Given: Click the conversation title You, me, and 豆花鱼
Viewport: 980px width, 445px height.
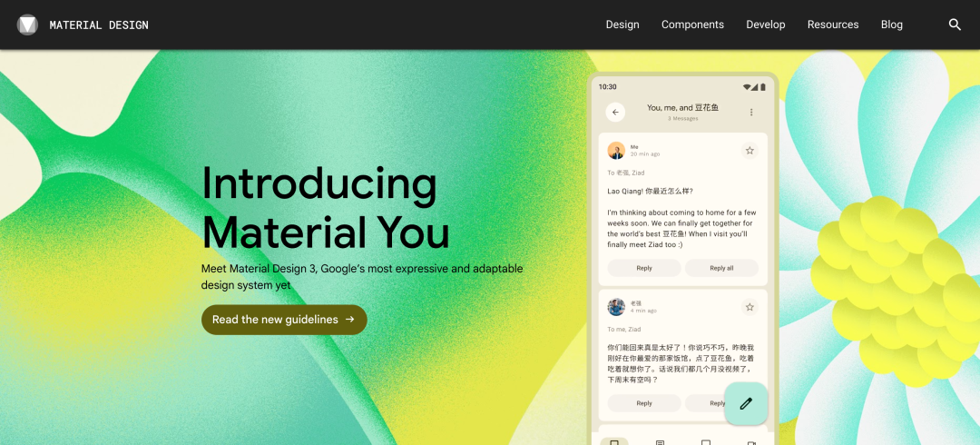Looking at the screenshot, I should pos(682,108).
